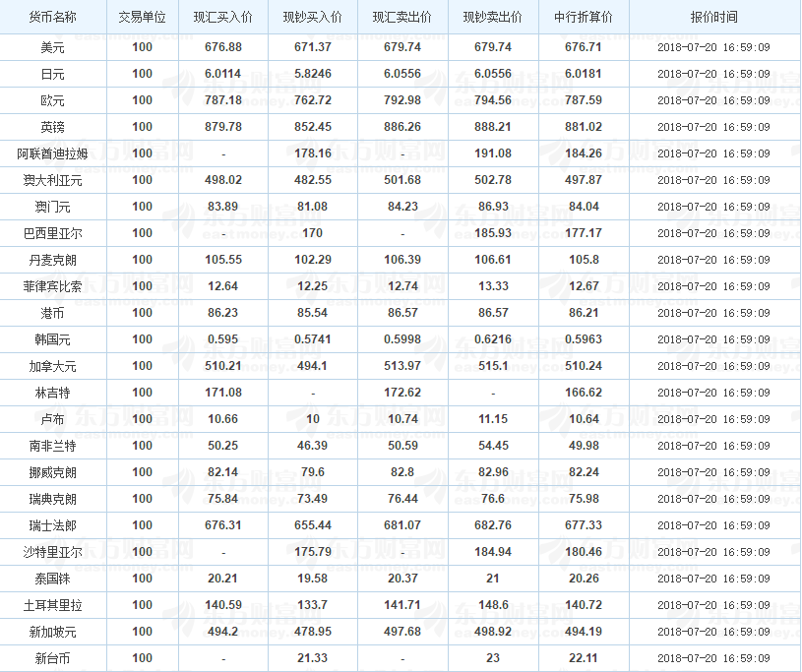Select the 澳大利亚元 currency name

(x=53, y=180)
